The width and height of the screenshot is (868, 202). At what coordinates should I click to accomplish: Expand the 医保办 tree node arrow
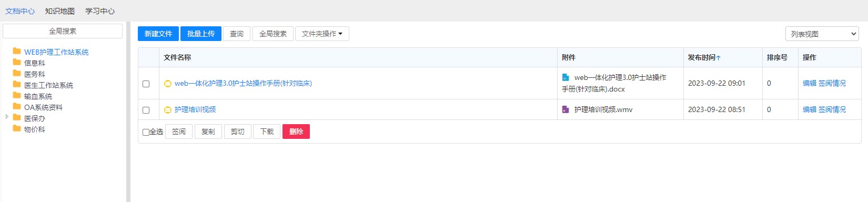point(7,117)
